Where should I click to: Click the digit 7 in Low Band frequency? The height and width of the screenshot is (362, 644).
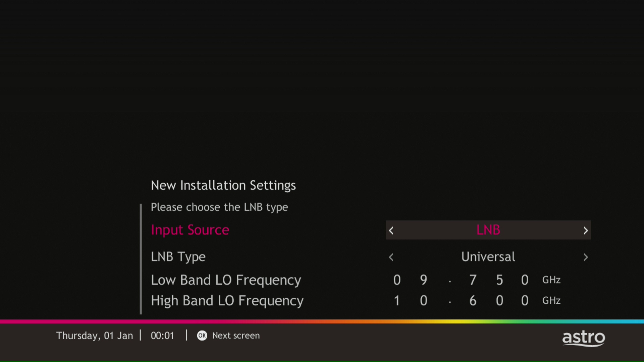(473, 280)
